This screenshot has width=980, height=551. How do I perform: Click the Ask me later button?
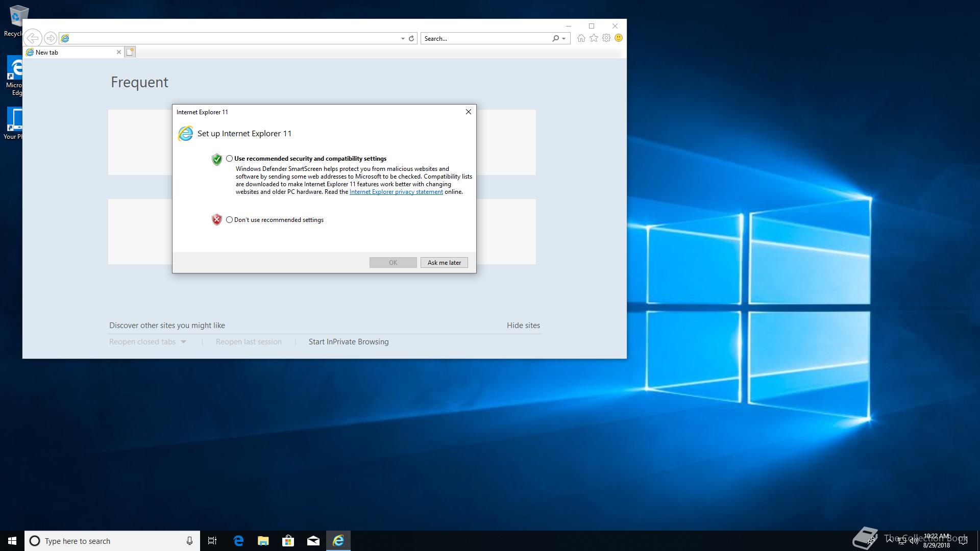444,263
